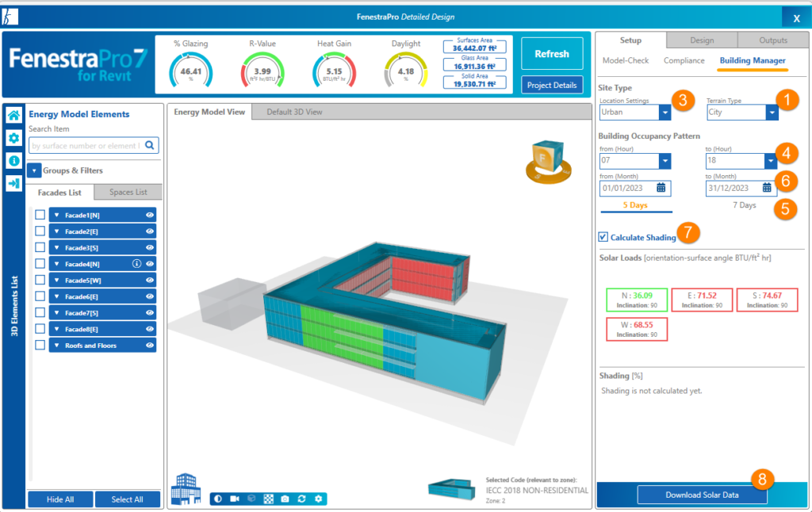Screen dimensions: 812x512
Task: Click the model thumbnail beside Selected Code
Action: coord(451,489)
